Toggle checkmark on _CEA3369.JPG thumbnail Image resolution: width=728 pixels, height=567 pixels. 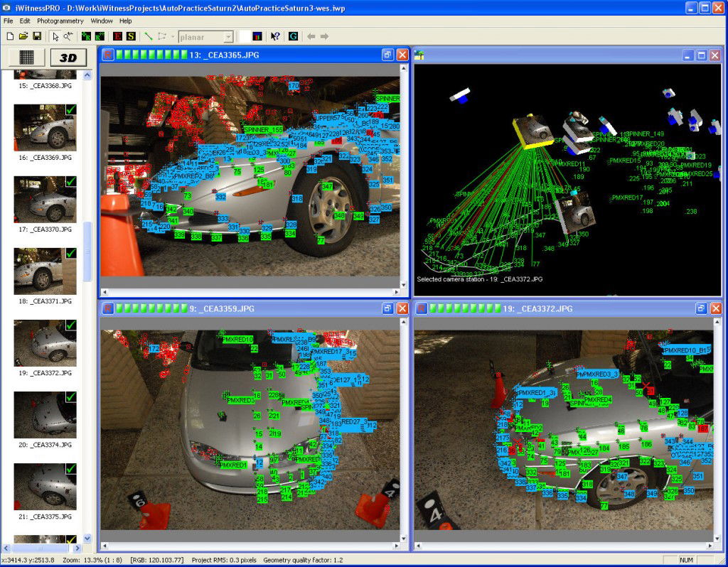tap(71, 110)
